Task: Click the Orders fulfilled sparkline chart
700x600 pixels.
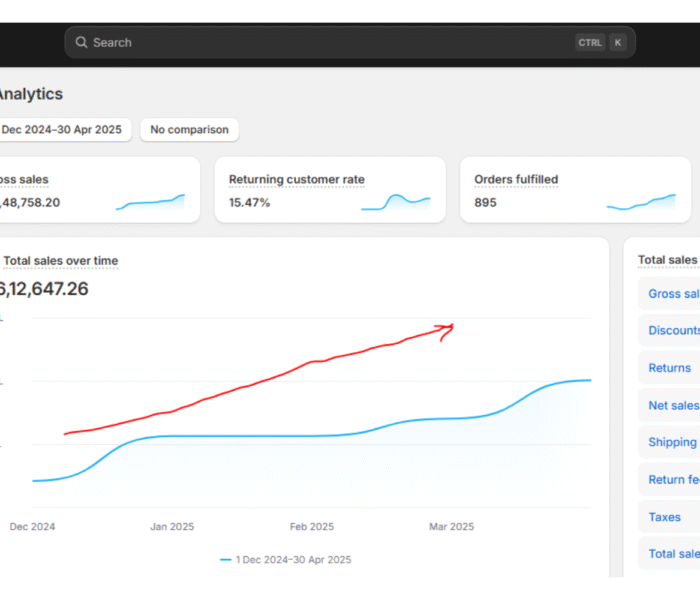Action: pyautogui.click(x=641, y=202)
